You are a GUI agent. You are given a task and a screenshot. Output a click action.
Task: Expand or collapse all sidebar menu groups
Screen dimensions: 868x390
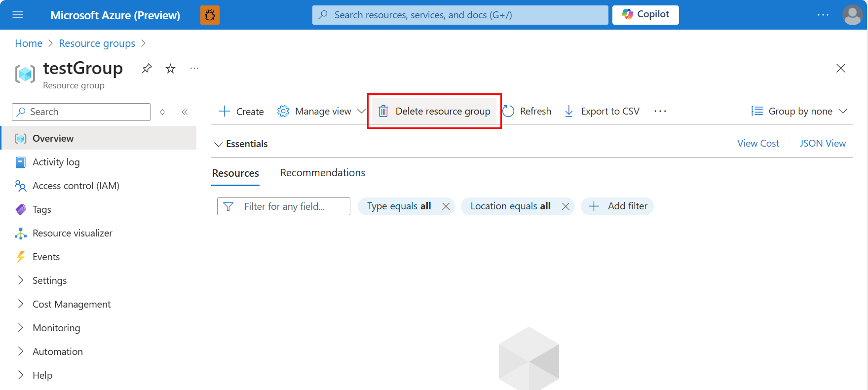pos(162,112)
